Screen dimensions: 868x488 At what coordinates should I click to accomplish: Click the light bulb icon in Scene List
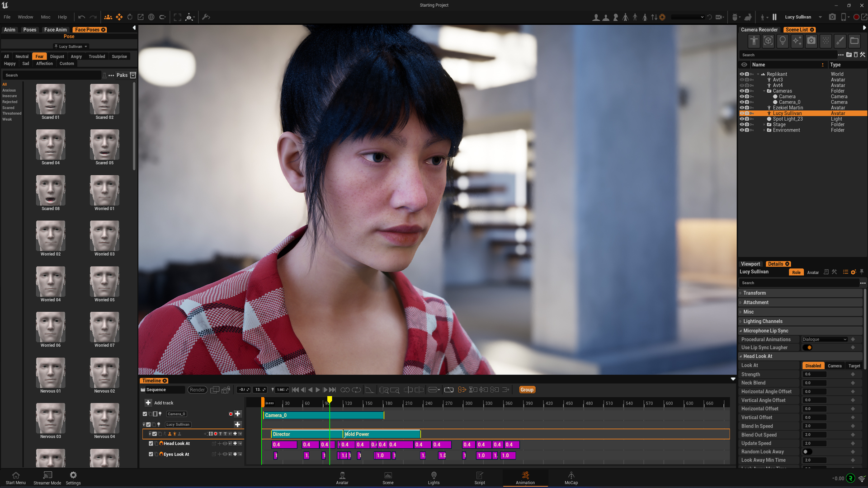[783, 41]
